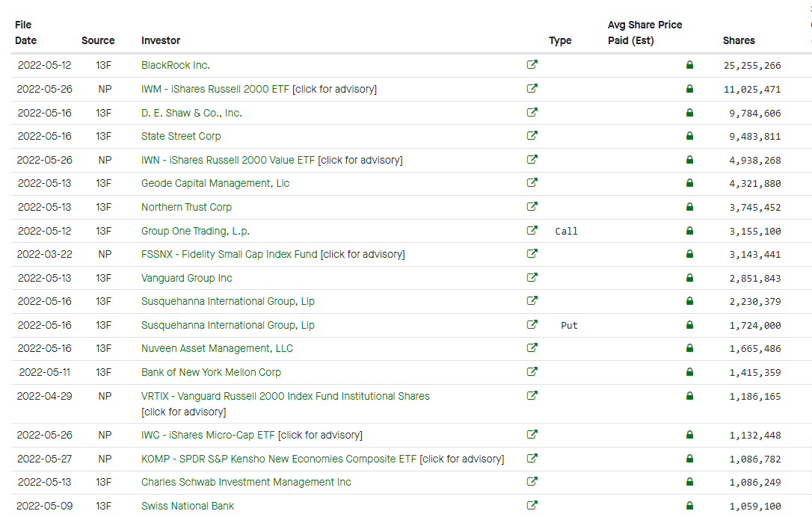Sort by Avg Share Price Paid (Est) header
The width and height of the screenshot is (812, 517).
[645, 32]
